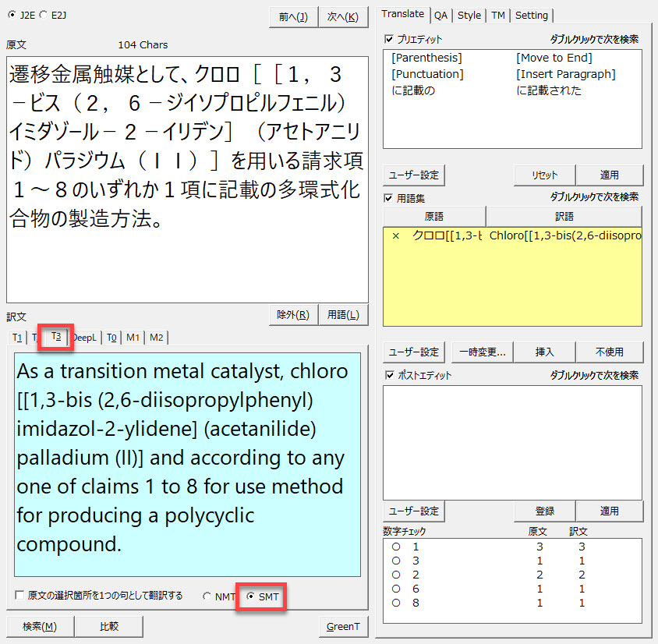Select the J2E radio button
Image resolution: width=658 pixels, height=644 pixels.
coord(10,15)
